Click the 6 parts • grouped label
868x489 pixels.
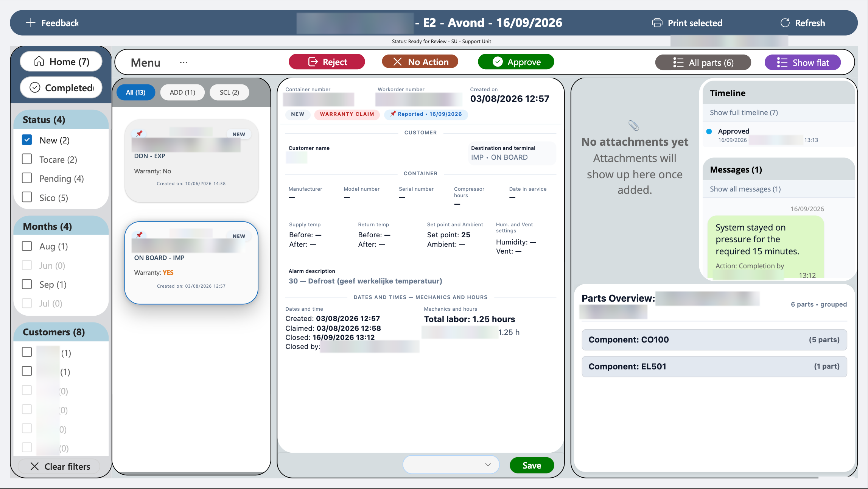point(818,304)
